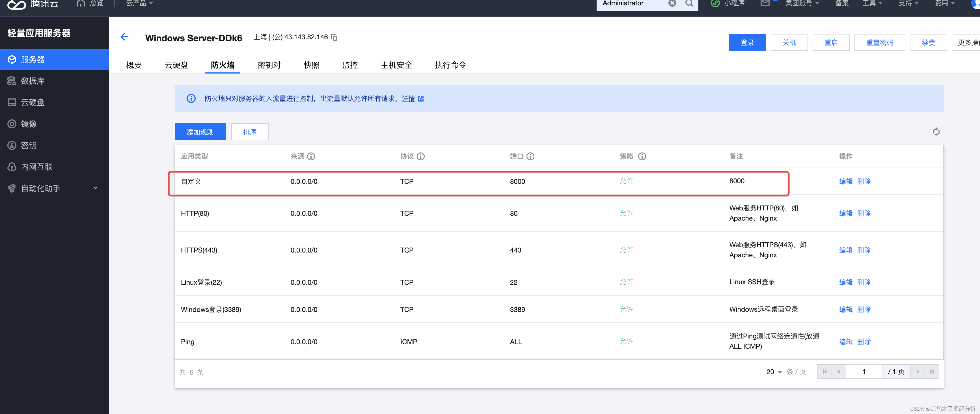Open info icon next to 协议 header
Viewport: 980px width, 414px height.
click(x=421, y=156)
